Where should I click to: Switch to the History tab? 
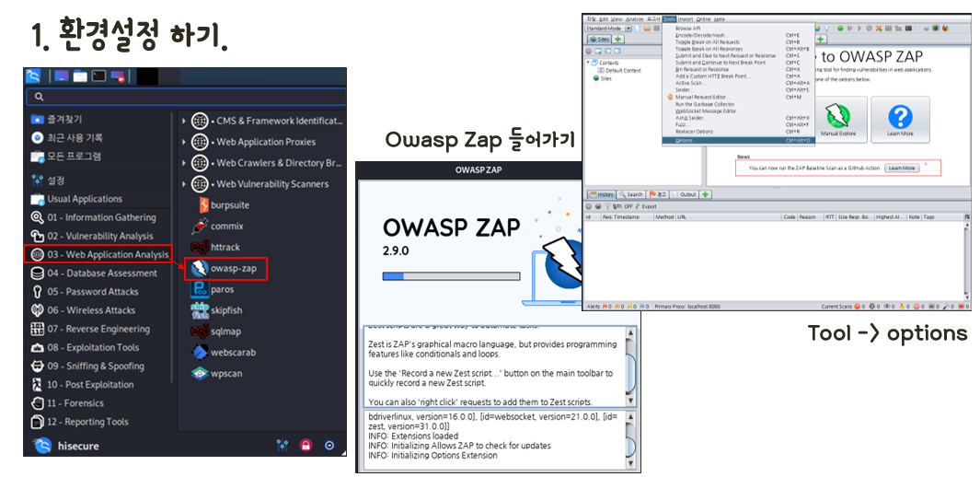click(x=601, y=194)
